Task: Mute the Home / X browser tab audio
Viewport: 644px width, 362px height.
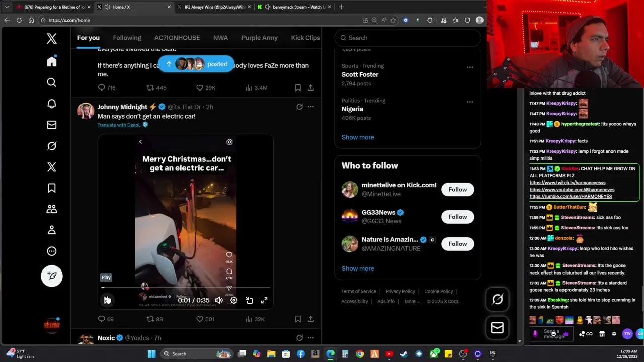Action: pos(107,7)
